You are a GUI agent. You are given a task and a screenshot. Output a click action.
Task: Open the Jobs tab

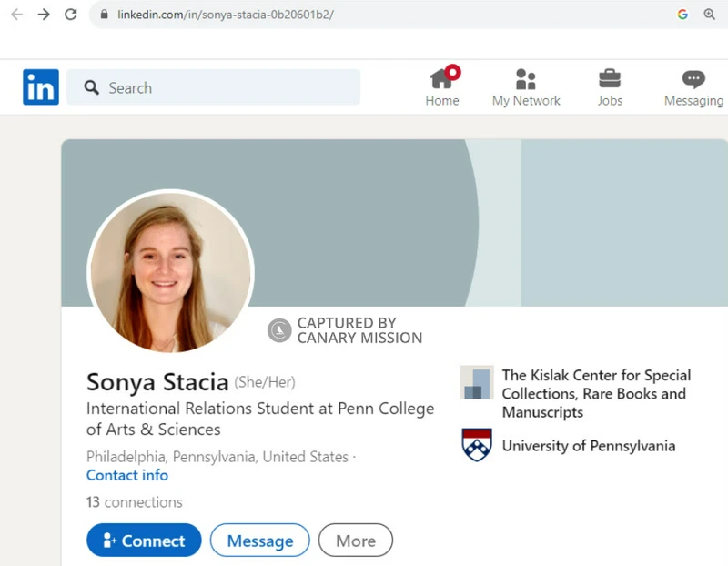click(610, 87)
